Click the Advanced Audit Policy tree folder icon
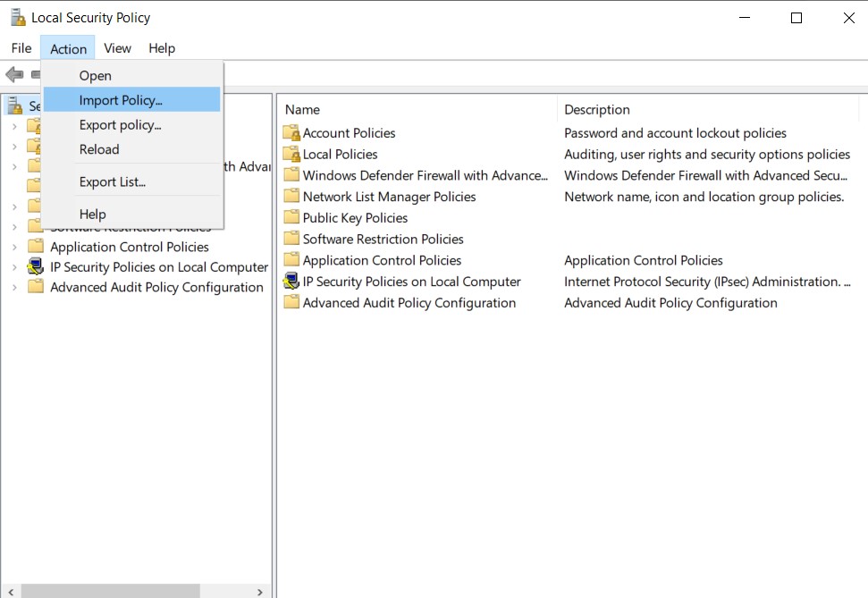Screen dimensions: 868x598 36,286
